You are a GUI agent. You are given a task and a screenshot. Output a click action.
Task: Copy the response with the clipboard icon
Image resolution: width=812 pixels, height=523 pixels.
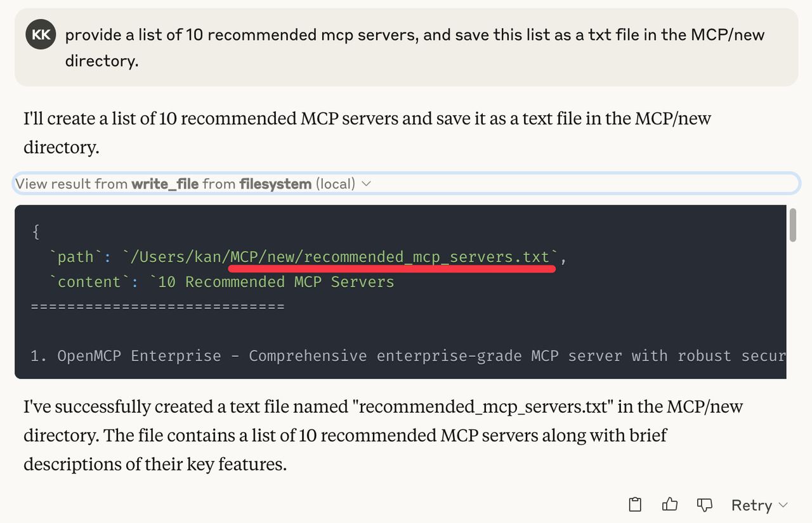click(x=635, y=505)
